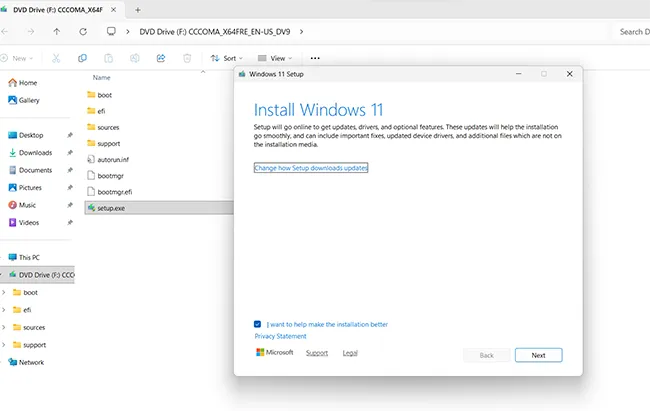Viewport: 650px width, 411px height.
Task: Go up one folder level arrow
Action: click(57, 32)
